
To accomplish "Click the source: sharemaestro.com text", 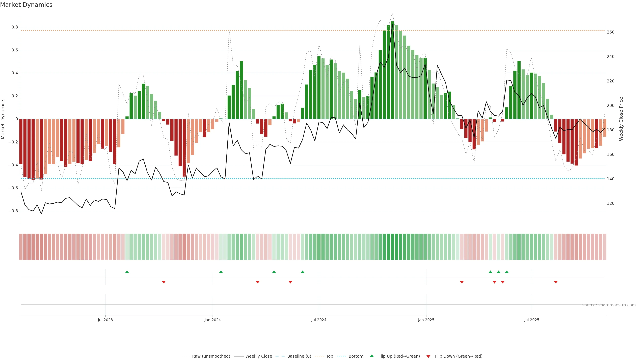I will [x=609, y=305].
